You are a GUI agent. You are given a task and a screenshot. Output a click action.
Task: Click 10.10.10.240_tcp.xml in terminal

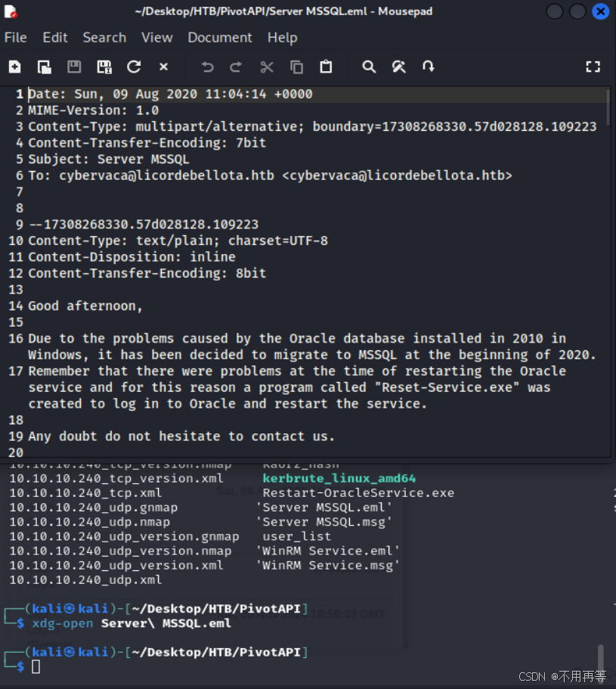pos(85,492)
